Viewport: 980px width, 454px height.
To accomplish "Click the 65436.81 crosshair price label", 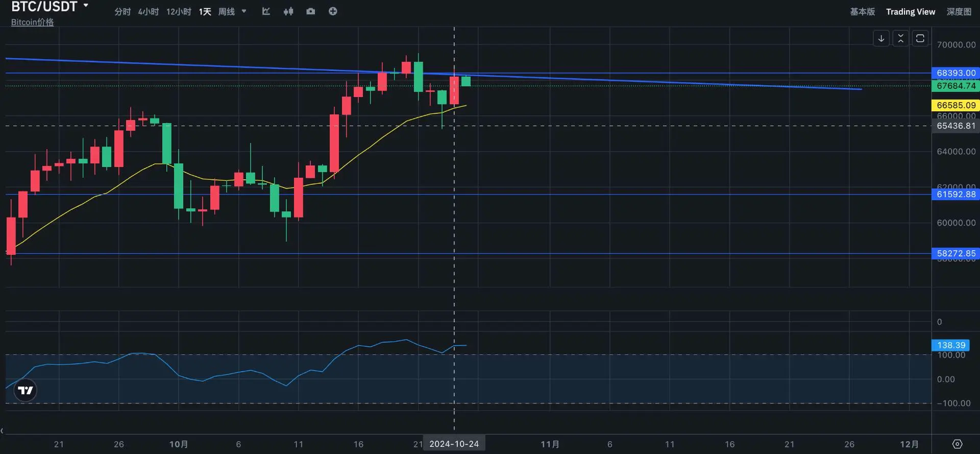I will [x=956, y=126].
